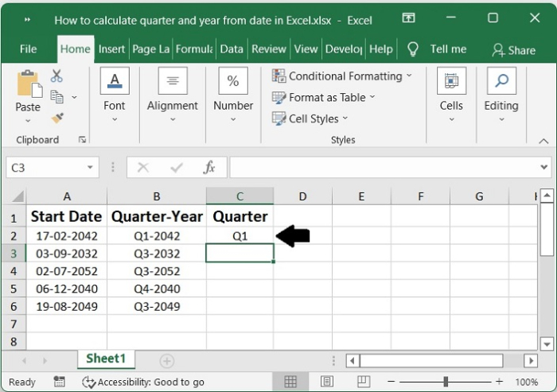Click cell containing 06-12-2040
Viewport: 557px width, 392px height.
point(66,289)
